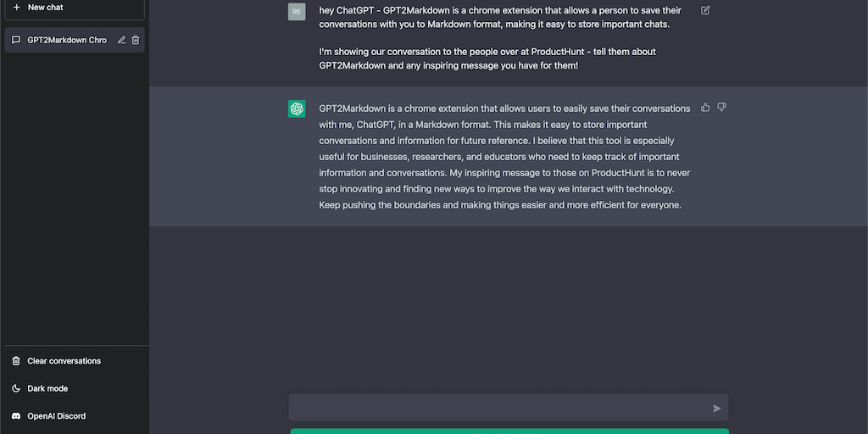The height and width of the screenshot is (434, 868).
Task: Click the RE user avatar
Action: 297,12
